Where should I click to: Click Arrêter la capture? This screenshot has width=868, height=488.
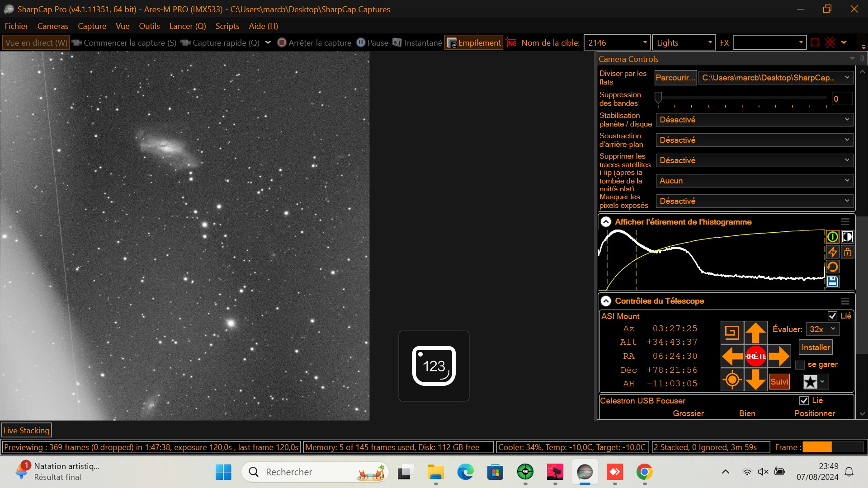tap(314, 43)
